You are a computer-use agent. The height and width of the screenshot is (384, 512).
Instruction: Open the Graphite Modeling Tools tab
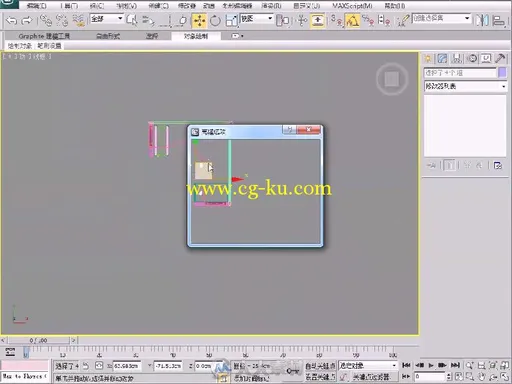(44, 36)
